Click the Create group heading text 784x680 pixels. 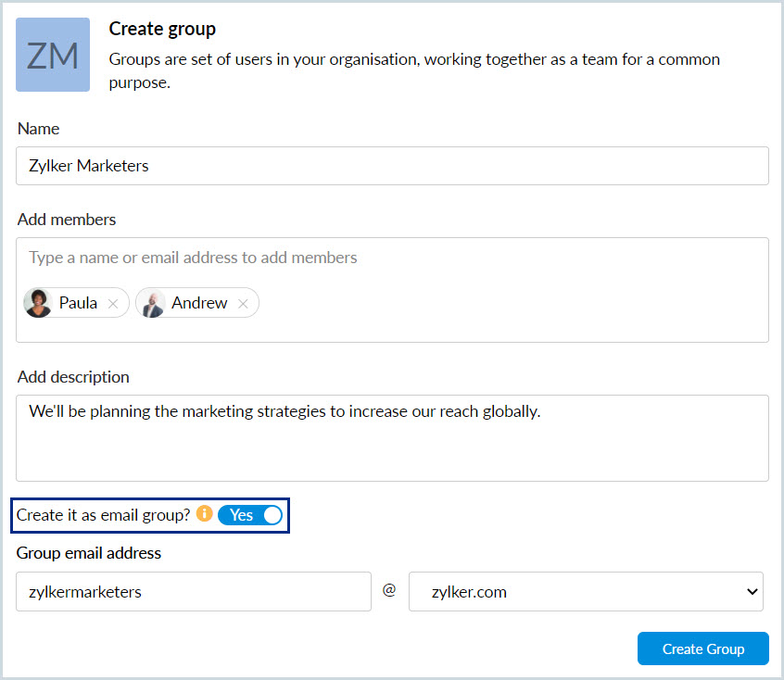162,29
